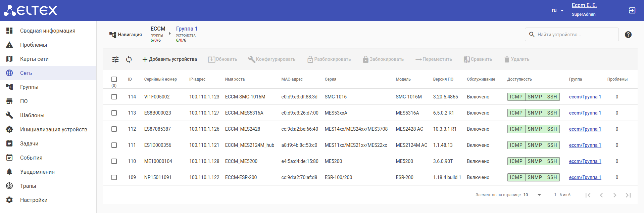This screenshot has height=213, width=644.
Task: Click the search magnifier icon
Action: click(x=532, y=35)
